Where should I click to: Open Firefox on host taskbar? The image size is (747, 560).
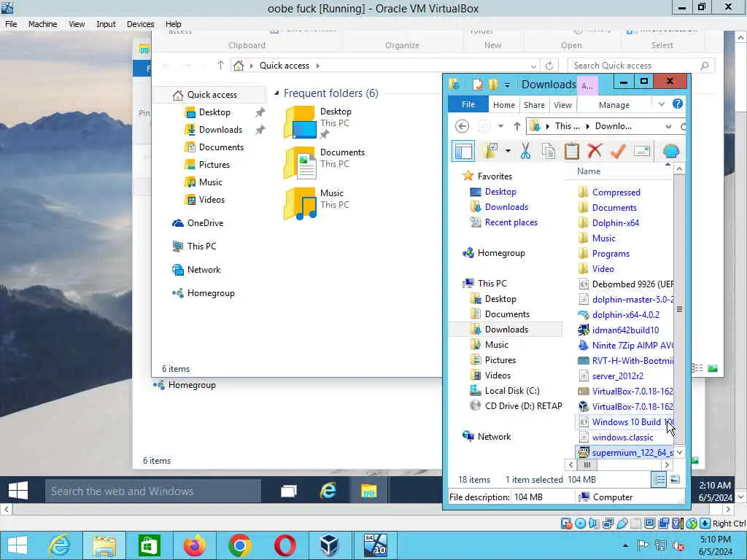pos(194,545)
